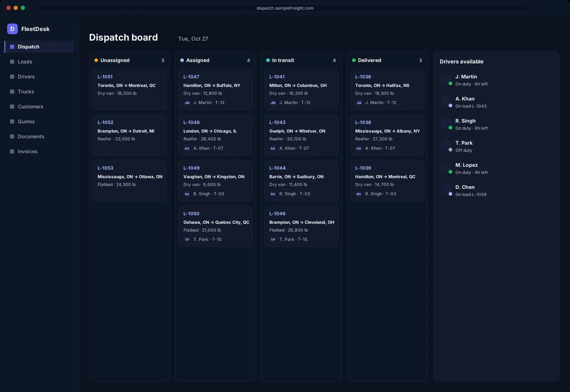Click 'Guelph, ON → Windsor, ON' route

pos(297,131)
